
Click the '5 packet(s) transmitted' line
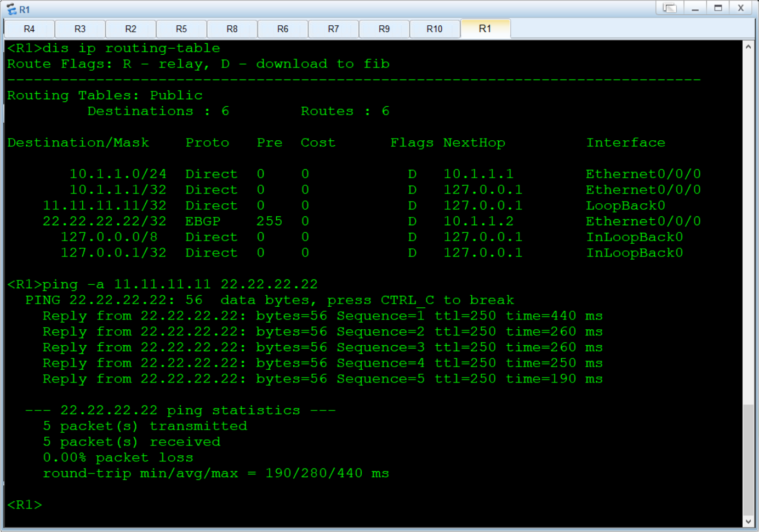(x=145, y=427)
